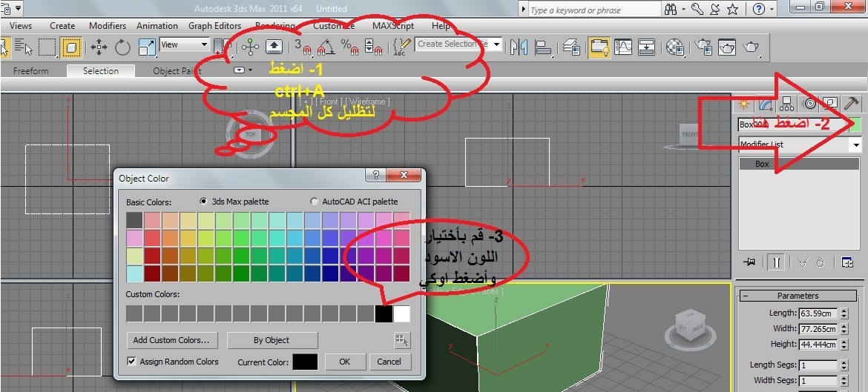Viewport: 868px width, 392px height.
Task: Open the Material Editor
Action: pyautogui.click(x=675, y=47)
